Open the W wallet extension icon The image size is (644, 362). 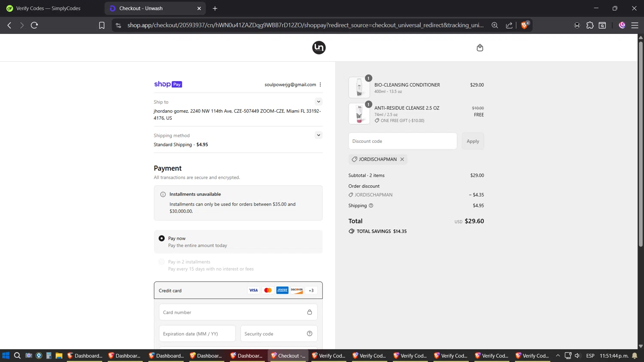coord(577,25)
